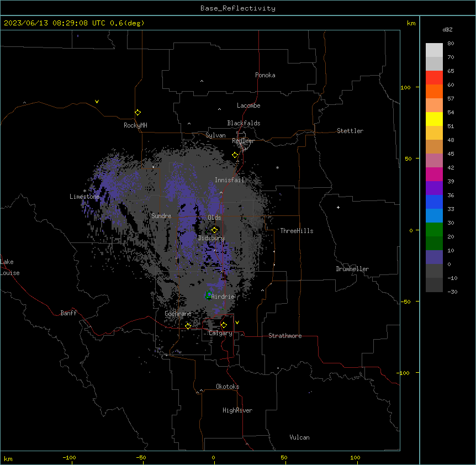Image resolution: width=476 pixels, height=465 pixels.
Task: Click the yellow V marker east of Calgary
Action: (x=237, y=323)
